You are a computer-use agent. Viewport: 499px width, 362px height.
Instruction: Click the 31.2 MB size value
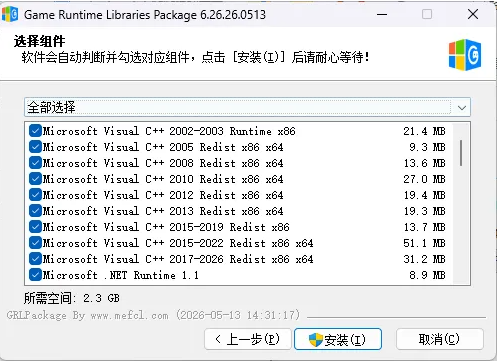pyautogui.click(x=424, y=259)
